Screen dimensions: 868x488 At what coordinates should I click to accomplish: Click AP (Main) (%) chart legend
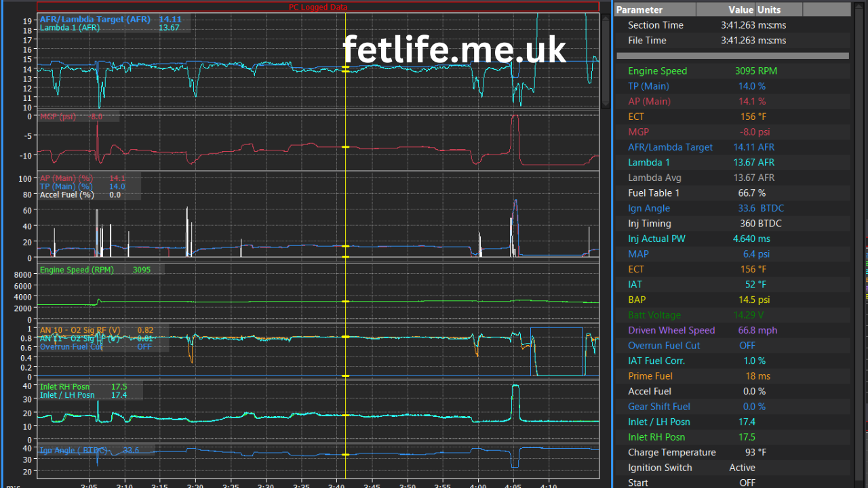[x=66, y=178]
